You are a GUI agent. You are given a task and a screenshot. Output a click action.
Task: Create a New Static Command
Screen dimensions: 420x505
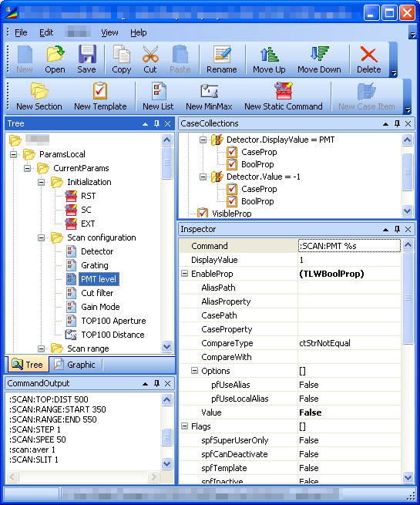point(284,96)
